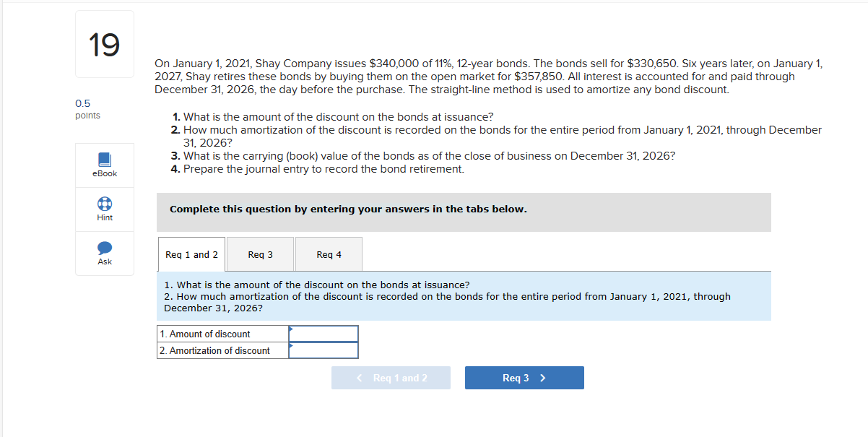Screen dimensions: 868x437
Task: Click inside the Amortization of discount input field
Action: click(324, 350)
